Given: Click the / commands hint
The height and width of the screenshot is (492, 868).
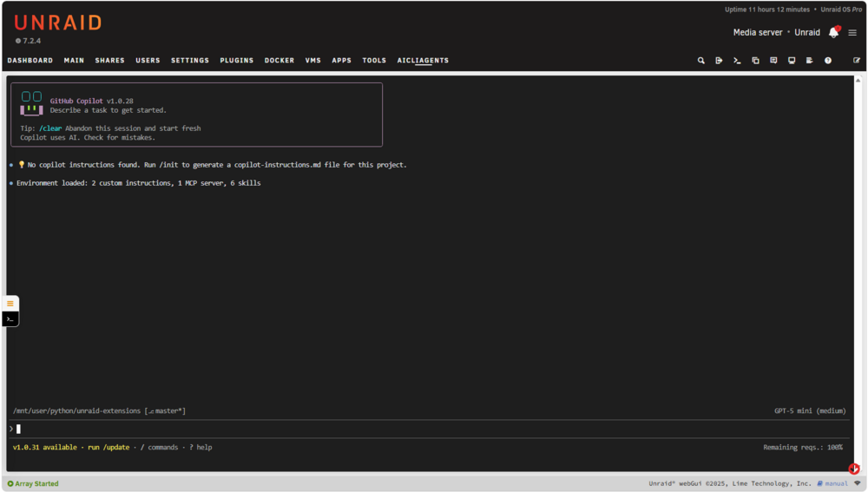Looking at the screenshot, I should point(159,447).
